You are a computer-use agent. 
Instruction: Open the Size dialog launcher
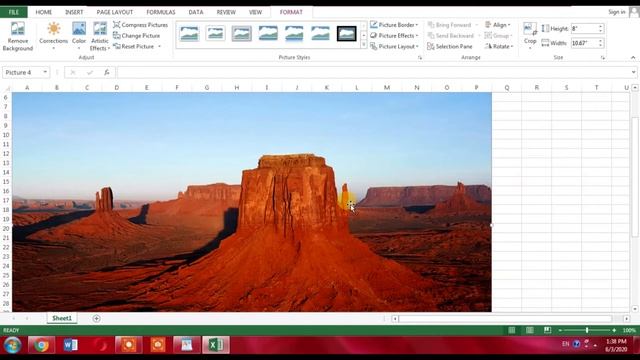pos(603,58)
